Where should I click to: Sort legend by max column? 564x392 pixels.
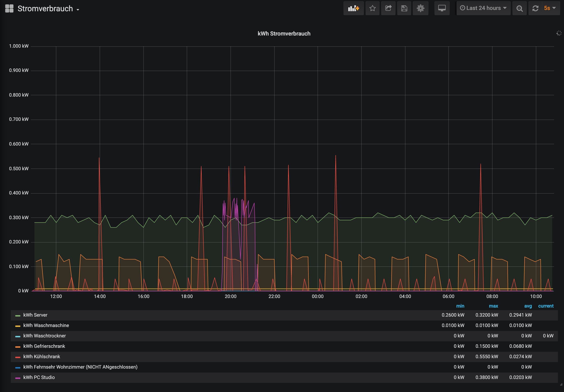(x=493, y=306)
